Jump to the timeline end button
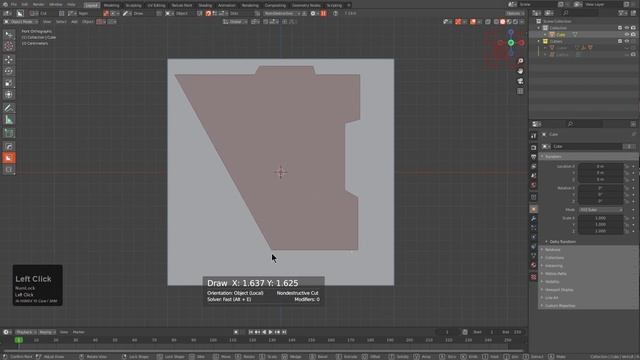Viewport: 640px width, 360px height. click(284, 332)
